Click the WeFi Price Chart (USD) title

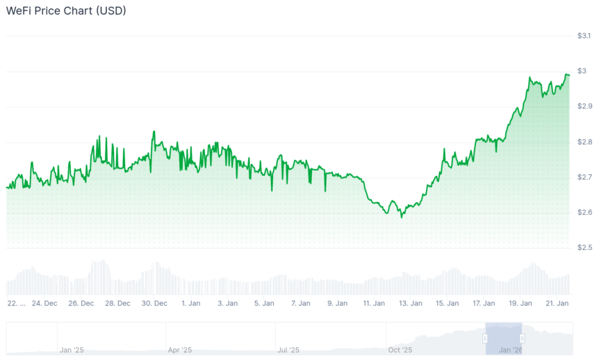click(x=66, y=11)
